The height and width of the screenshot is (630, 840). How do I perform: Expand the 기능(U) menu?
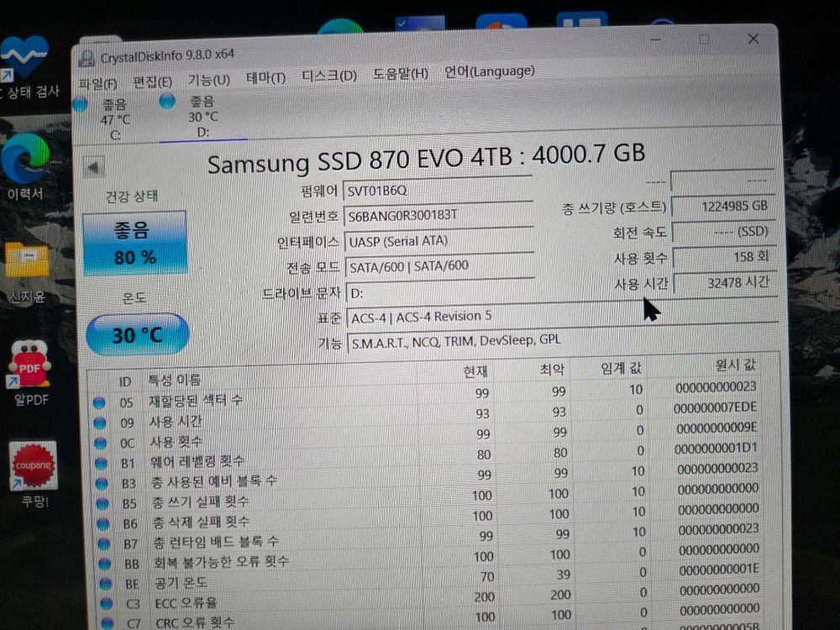209,77
